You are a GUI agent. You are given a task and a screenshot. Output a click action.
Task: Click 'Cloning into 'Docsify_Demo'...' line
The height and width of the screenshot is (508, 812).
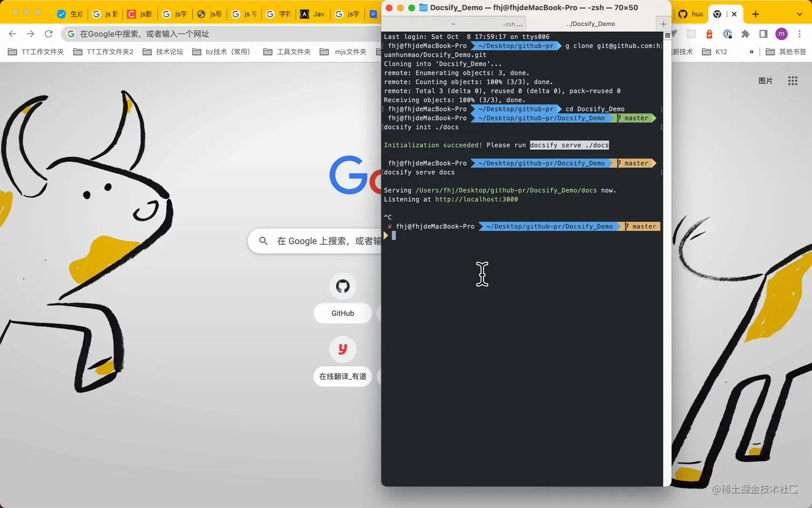coord(443,64)
